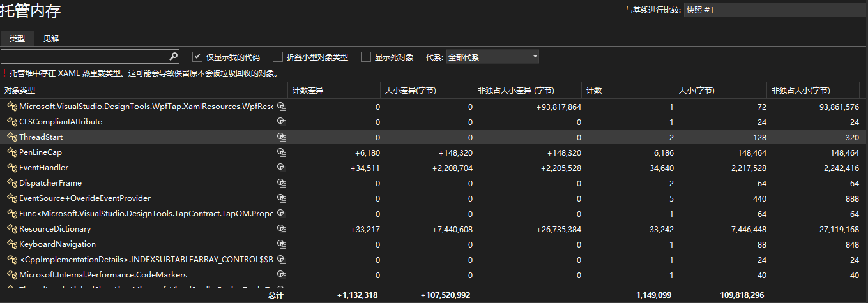Enable 显示死对象 checkbox
The image size is (868, 303).
pos(366,57)
